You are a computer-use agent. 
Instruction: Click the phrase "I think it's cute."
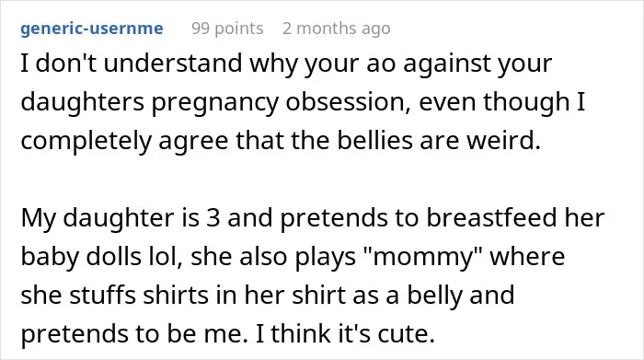click(345, 333)
